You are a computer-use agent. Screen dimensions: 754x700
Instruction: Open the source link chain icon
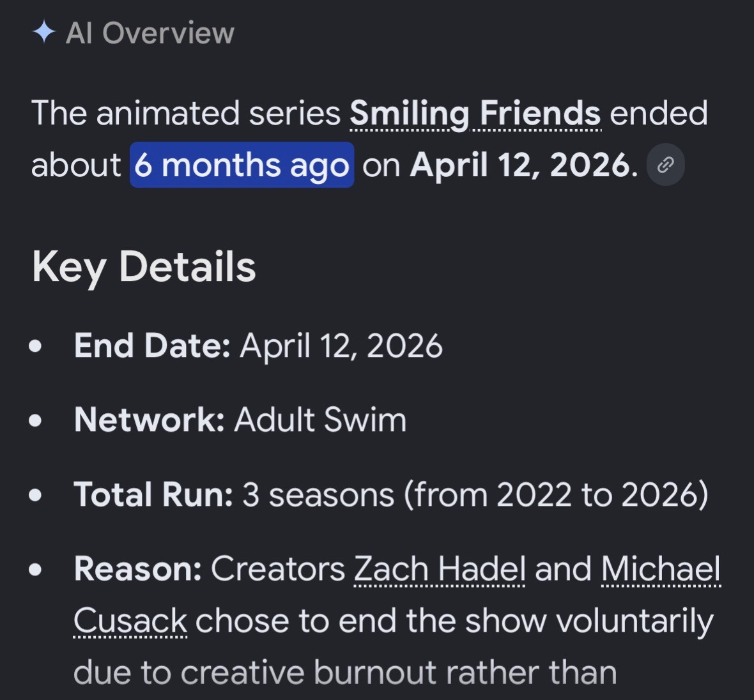pyautogui.click(x=666, y=165)
